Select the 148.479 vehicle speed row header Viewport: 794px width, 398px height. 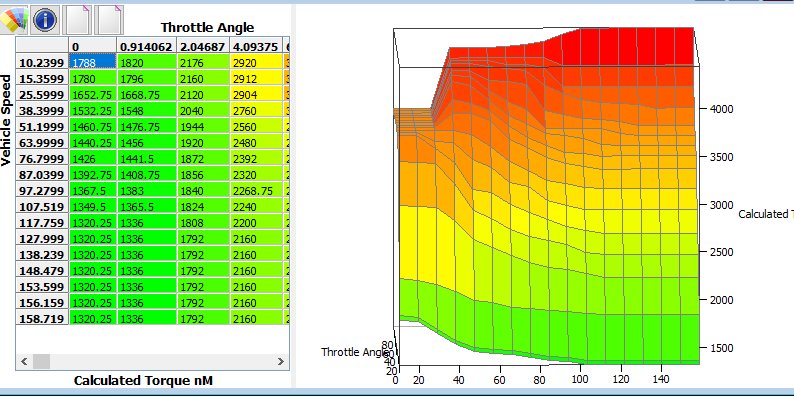[x=42, y=271]
